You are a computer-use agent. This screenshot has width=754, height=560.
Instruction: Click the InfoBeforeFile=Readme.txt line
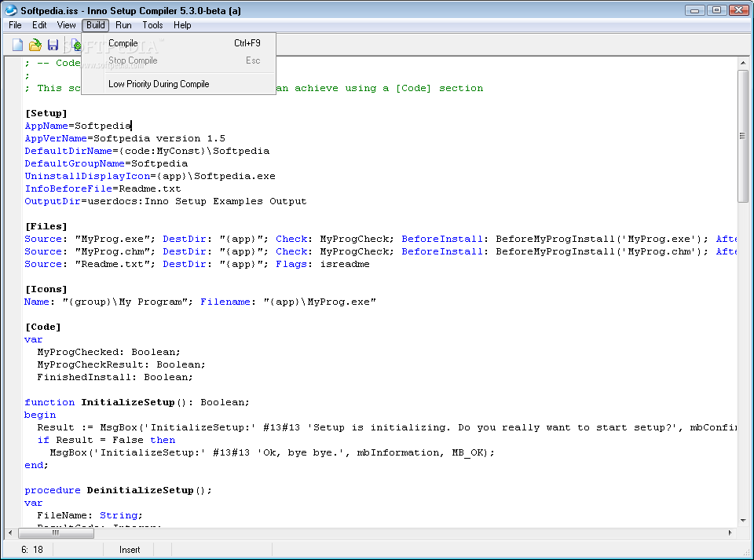click(103, 188)
